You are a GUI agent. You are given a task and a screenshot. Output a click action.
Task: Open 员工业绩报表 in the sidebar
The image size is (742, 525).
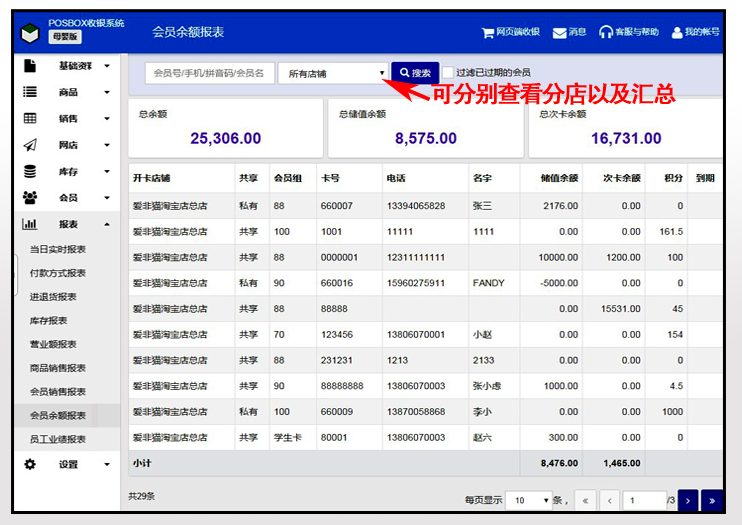58,439
